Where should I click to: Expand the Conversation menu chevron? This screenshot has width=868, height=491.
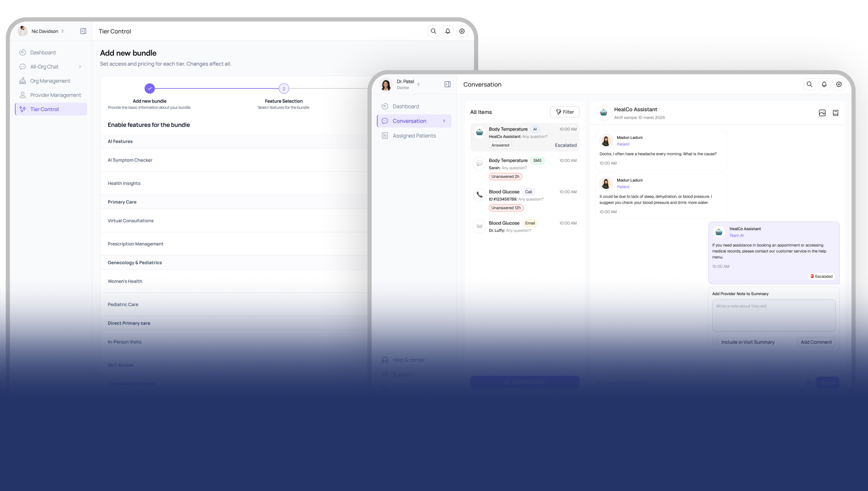[x=444, y=121]
